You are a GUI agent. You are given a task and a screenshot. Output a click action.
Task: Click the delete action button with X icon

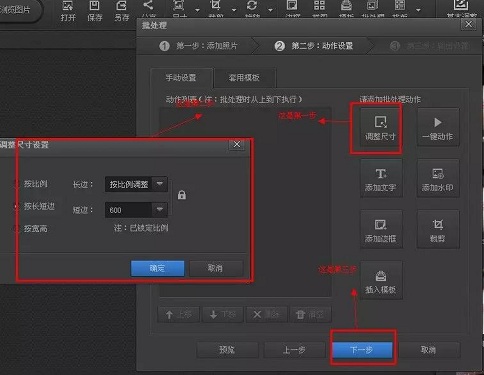pos(267,315)
